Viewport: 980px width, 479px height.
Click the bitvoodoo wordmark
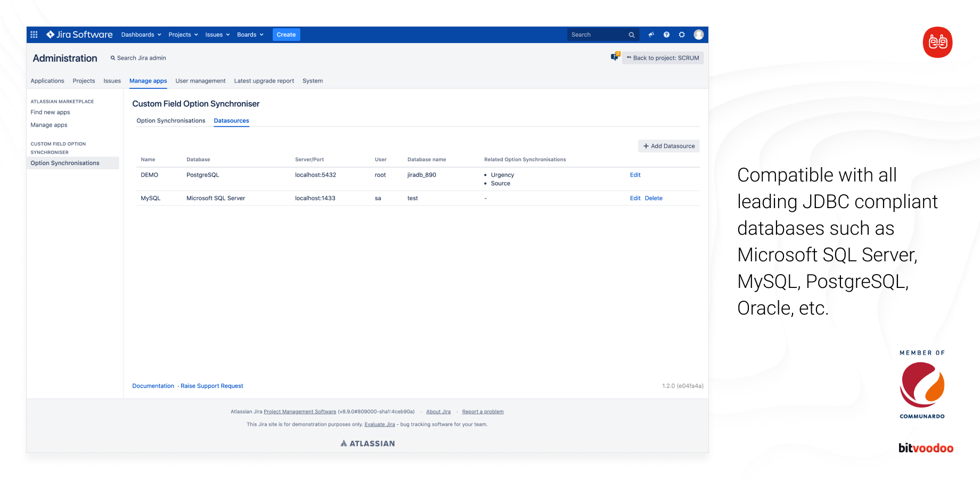[926, 448]
